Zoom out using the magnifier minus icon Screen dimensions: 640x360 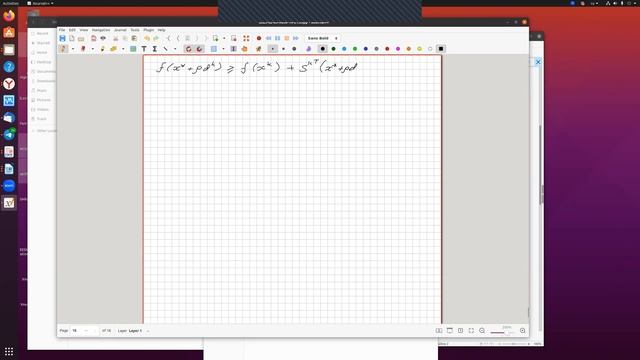[x=482, y=331]
